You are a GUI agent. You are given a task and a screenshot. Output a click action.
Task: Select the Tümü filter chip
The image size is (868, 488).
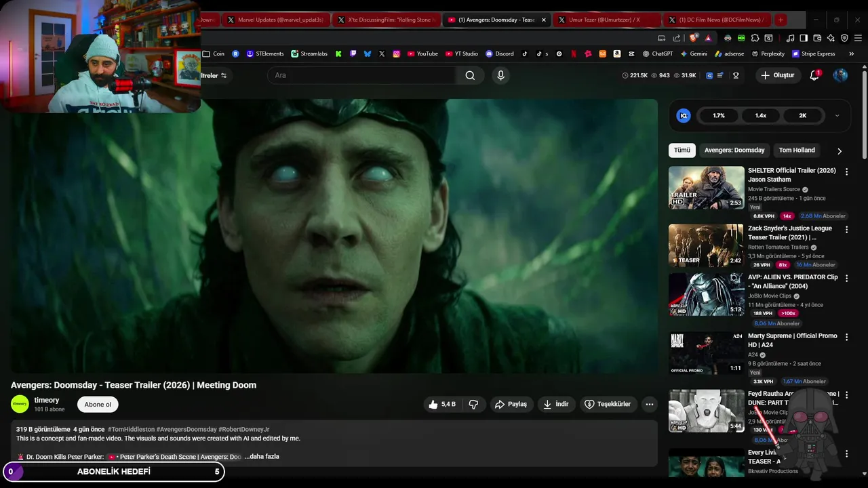[x=682, y=150]
